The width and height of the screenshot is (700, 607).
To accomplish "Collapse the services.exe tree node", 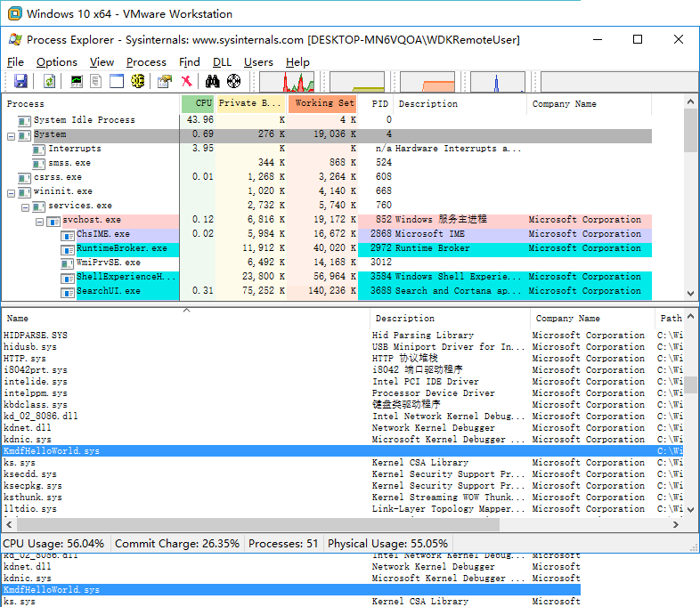I will [26, 208].
